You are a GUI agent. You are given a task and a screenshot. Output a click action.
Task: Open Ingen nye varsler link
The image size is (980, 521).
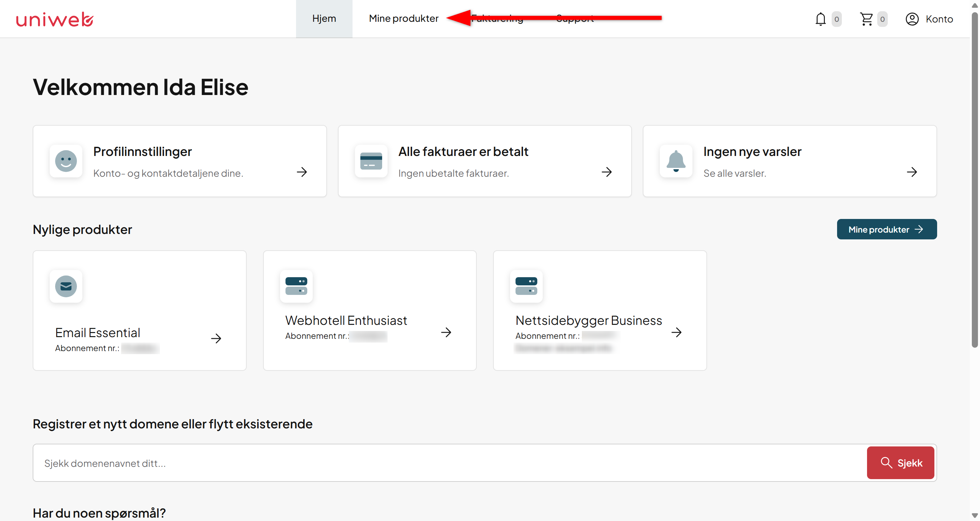coord(752,152)
